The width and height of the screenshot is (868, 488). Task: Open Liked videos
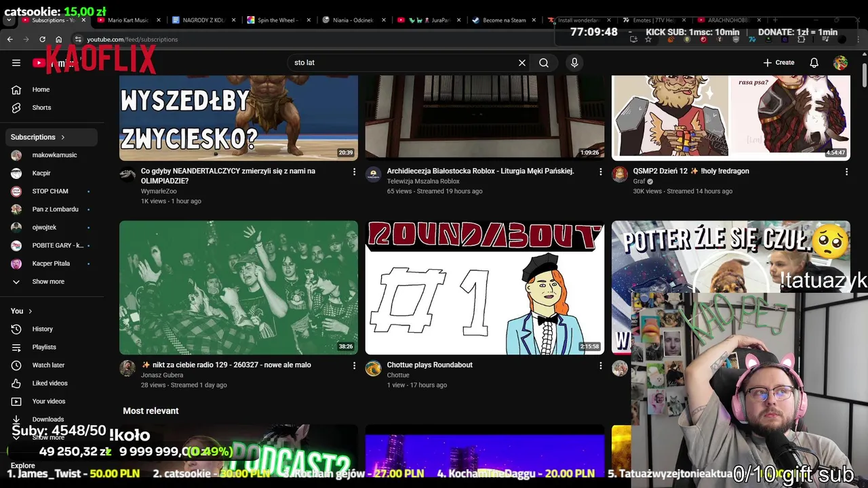click(49, 383)
